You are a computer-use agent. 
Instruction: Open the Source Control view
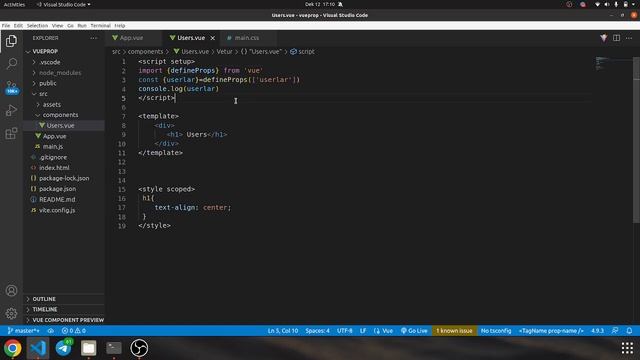(11, 87)
